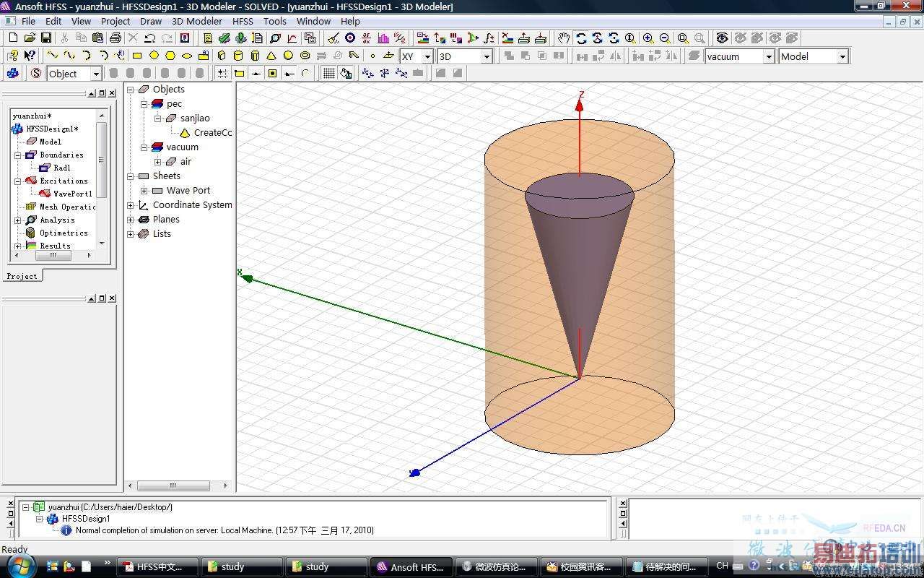Select the Draw Rectangle tool
The image size is (924, 578).
137,56
